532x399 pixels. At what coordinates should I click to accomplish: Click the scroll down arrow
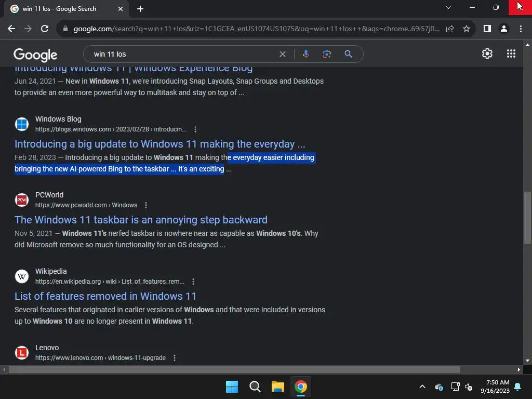(527, 361)
